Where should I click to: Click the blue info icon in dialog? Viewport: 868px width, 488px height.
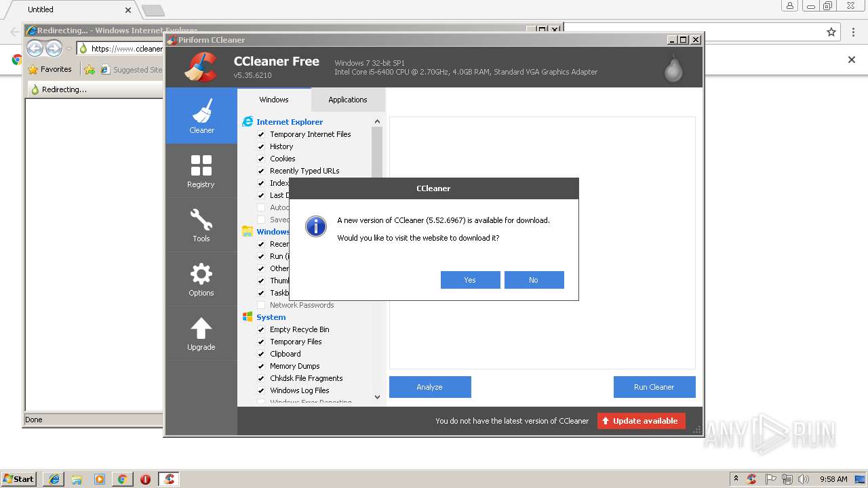click(316, 226)
